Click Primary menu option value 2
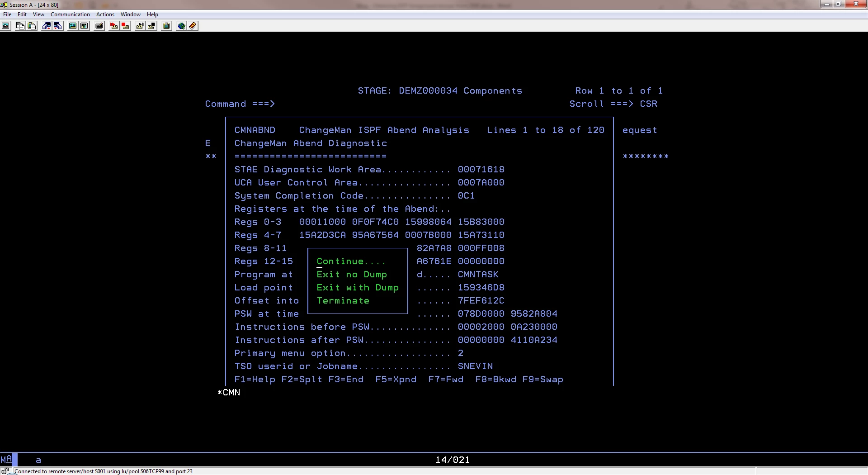 pyautogui.click(x=460, y=353)
